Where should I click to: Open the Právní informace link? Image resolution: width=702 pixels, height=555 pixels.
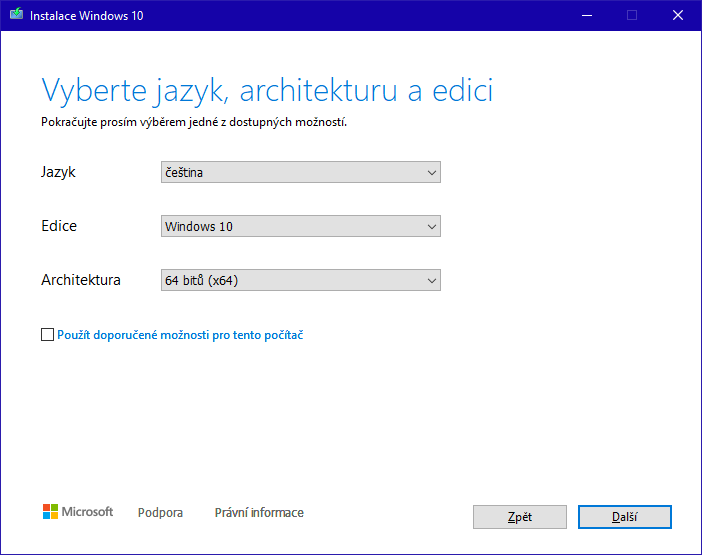[x=259, y=513]
